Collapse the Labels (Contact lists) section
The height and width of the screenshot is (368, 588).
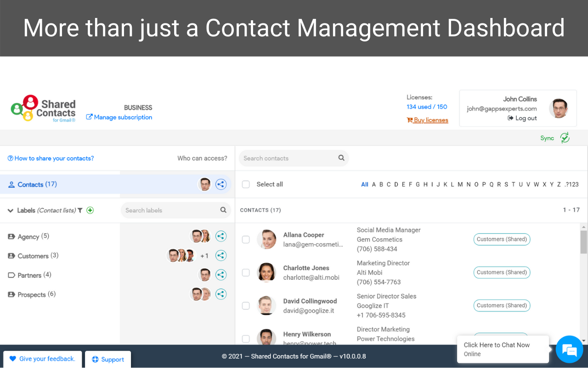pyautogui.click(x=11, y=210)
